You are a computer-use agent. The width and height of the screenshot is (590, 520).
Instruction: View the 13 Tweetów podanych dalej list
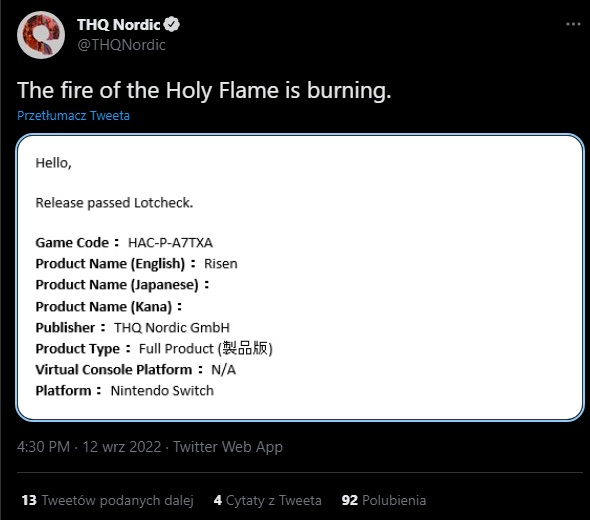pyautogui.click(x=108, y=500)
